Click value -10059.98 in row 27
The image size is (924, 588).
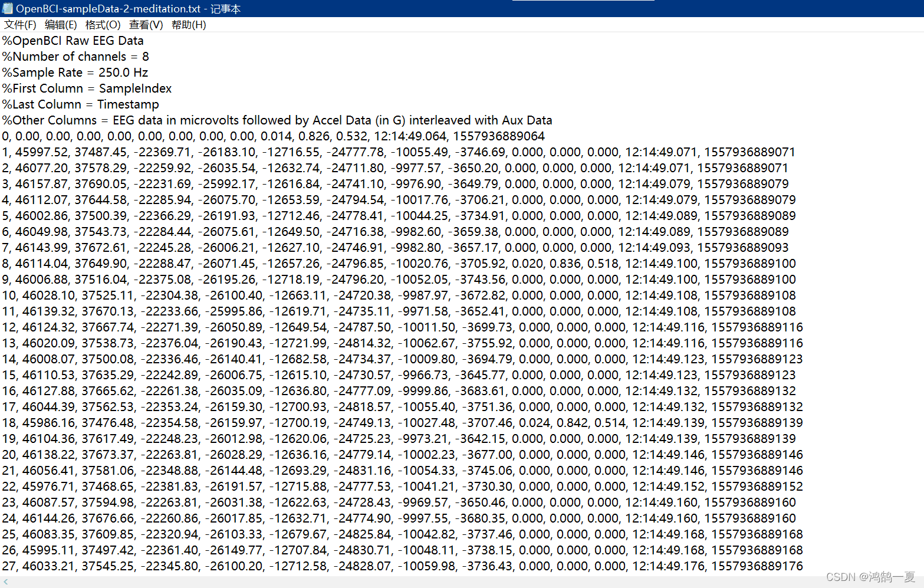(426, 566)
